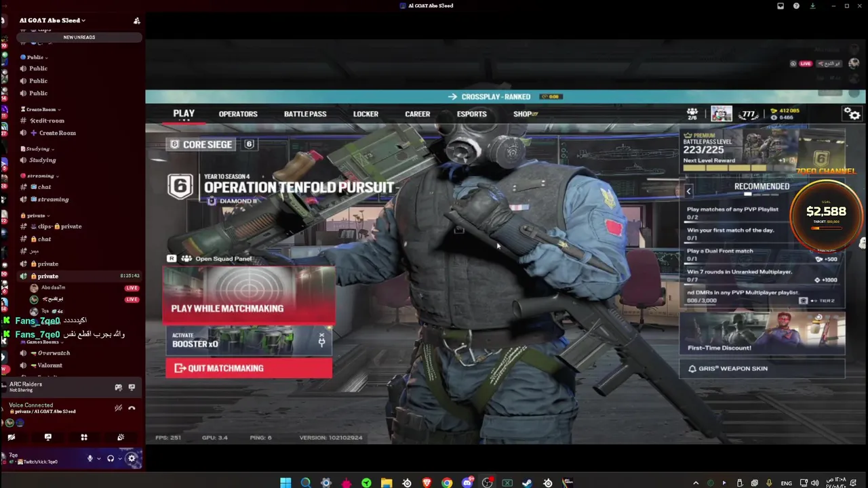Open Steam from taskbar
Image resolution: width=868 pixels, height=488 pixels.
(527, 483)
